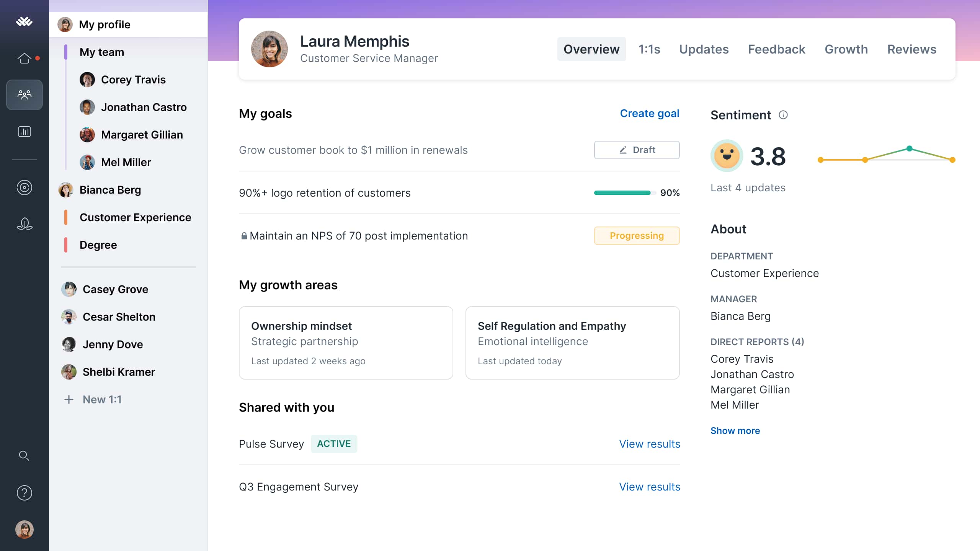
Task: Switch to the Feedback tab
Action: (x=776, y=49)
